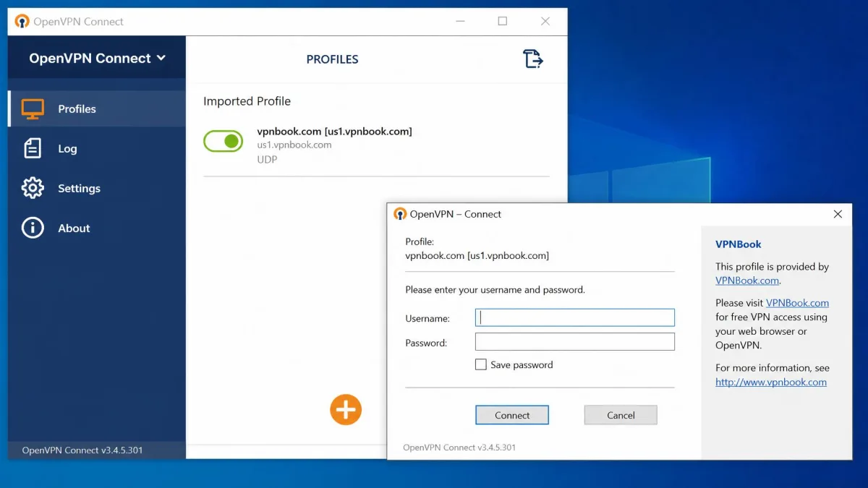Viewport: 868px width, 488px height.
Task: Click the Cancel button in the dialog
Action: (x=621, y=415)
